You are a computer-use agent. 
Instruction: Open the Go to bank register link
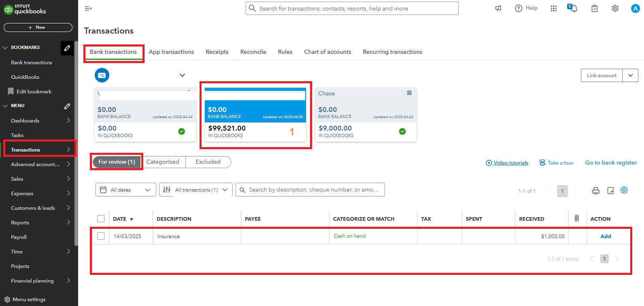(x=611, y=162)
